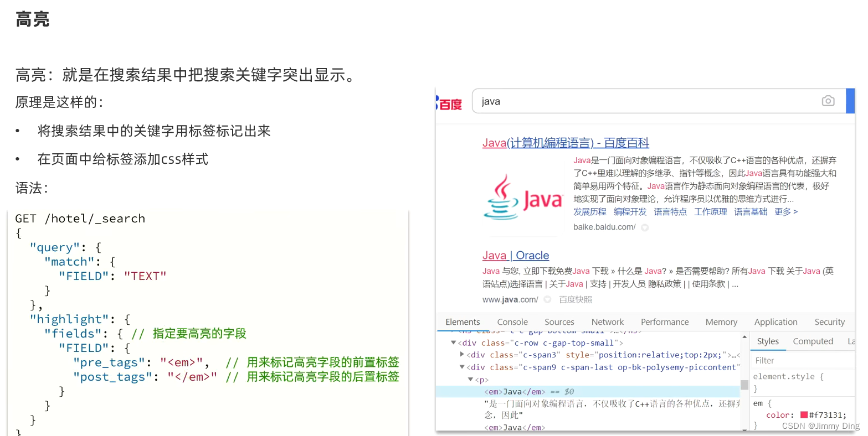Image resolution: width=868 pixels, height=436 pixels.
Task: Select the Styles pane tab
Action: point(768,341)
